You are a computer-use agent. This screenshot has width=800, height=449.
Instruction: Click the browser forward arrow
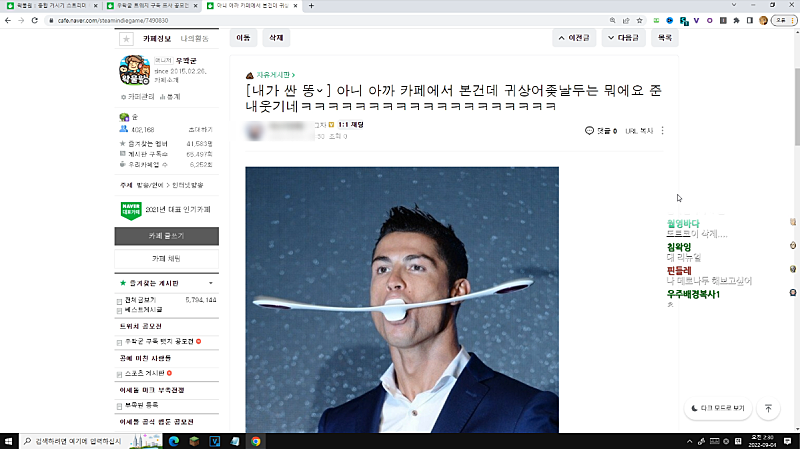(21, 20)
